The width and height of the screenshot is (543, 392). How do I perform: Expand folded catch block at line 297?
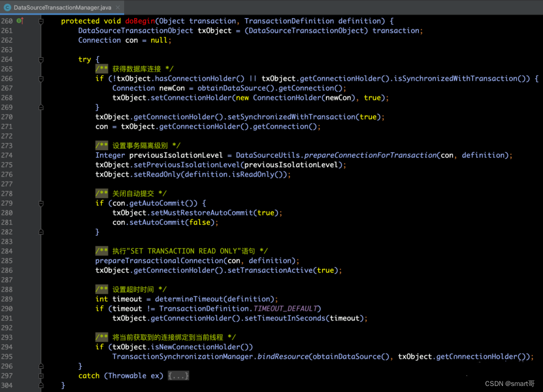pos(41,376)
